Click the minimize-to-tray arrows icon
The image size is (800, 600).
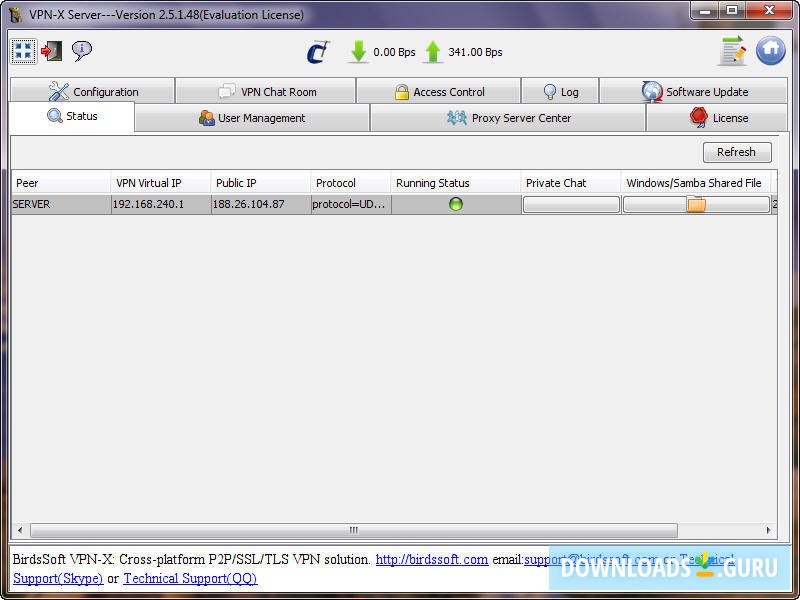point(23,52)
